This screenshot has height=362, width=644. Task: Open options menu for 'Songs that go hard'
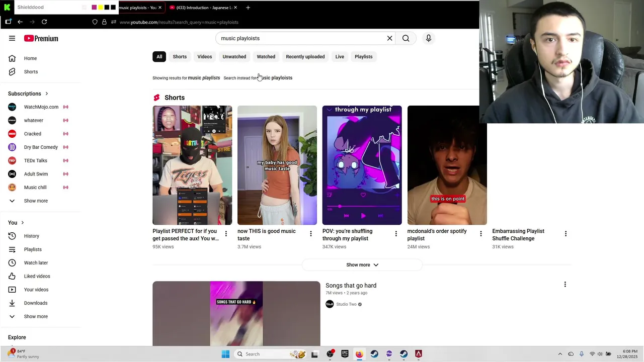pyautogui.click(x=565, y=285)
